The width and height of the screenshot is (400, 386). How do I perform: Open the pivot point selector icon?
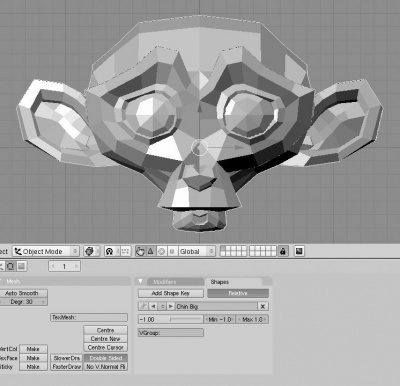point(109,251)
